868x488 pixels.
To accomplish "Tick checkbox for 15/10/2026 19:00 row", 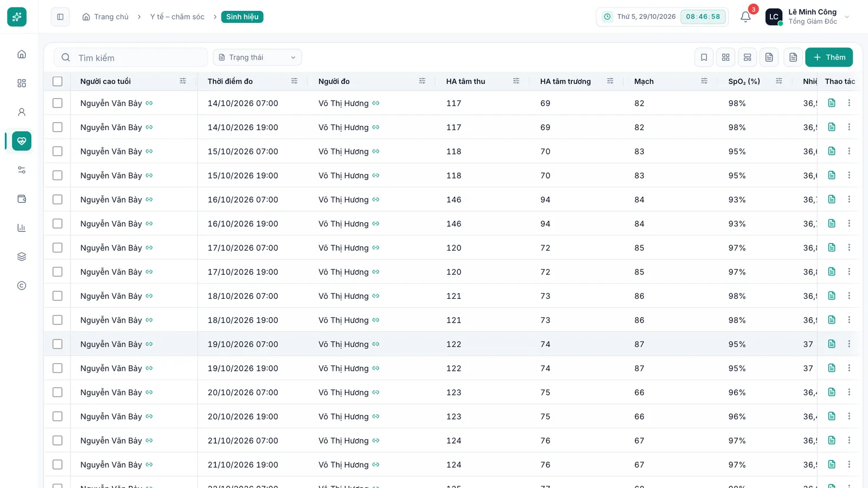I will [58, 175].
